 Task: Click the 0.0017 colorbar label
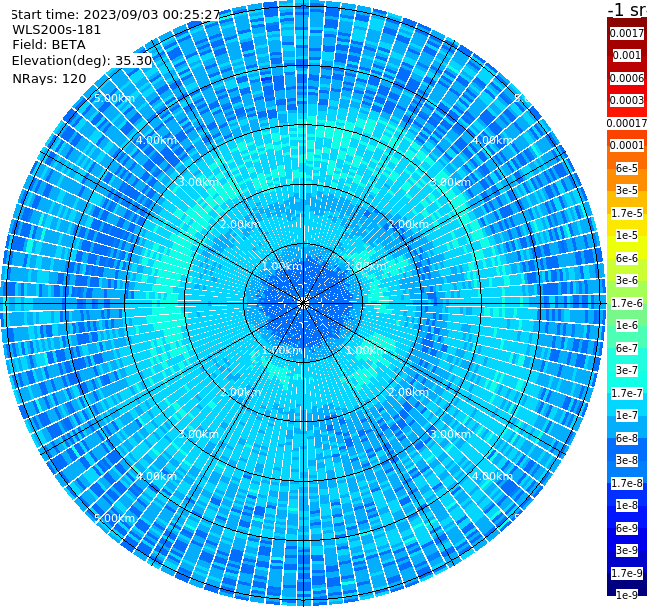click(x=627, y=33)
